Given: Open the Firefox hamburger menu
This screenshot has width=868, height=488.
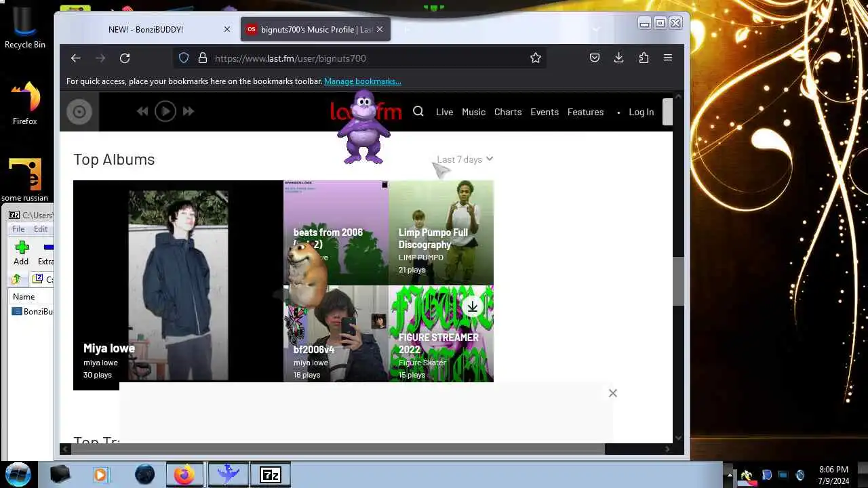Looking at the screenshot, I should (668, 58).
